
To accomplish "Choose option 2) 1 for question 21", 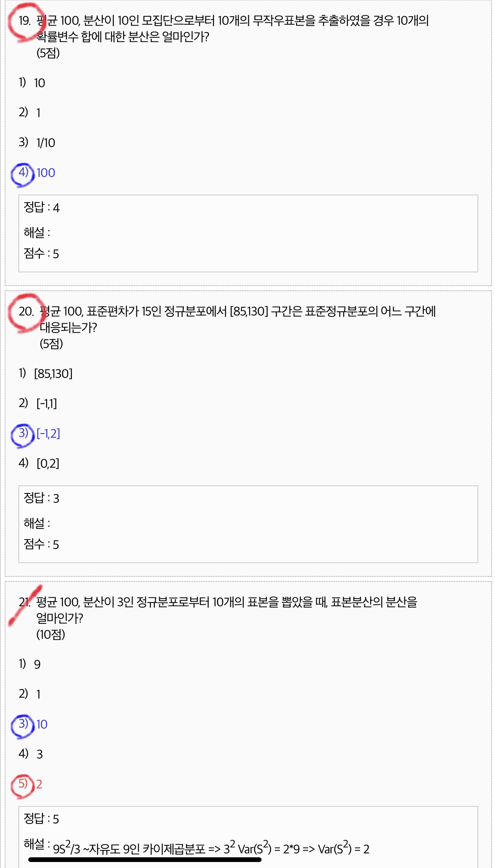I will coord(38,694).
